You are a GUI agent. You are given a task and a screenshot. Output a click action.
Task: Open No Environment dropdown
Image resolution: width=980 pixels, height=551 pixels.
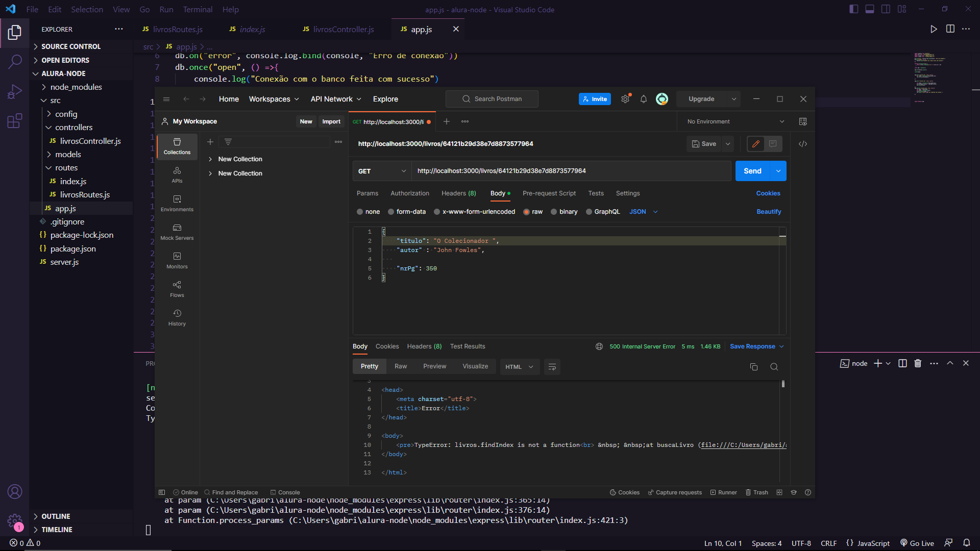[736, 121]
